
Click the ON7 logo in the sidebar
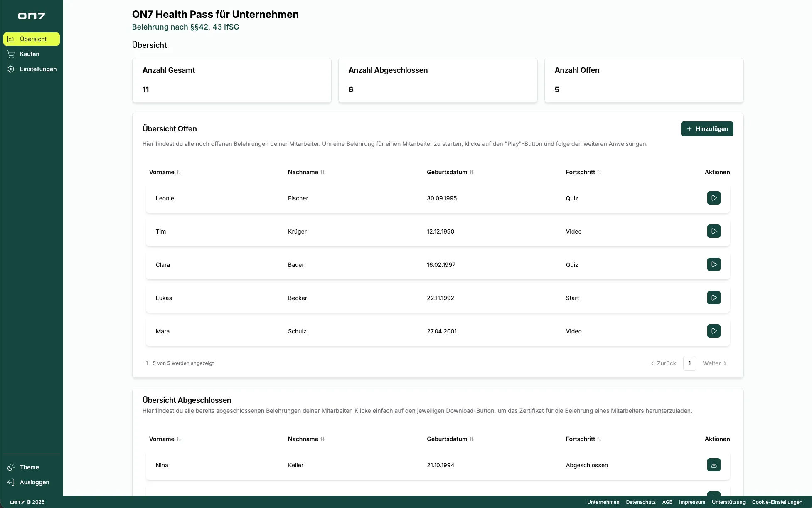pyautogui.click(x=32, y=16)
